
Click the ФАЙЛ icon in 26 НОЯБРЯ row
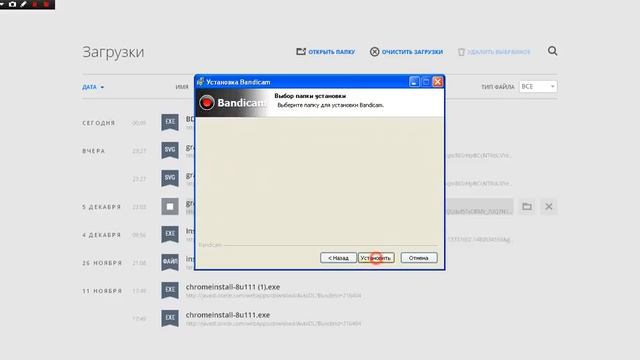click(x=170, y=262)
